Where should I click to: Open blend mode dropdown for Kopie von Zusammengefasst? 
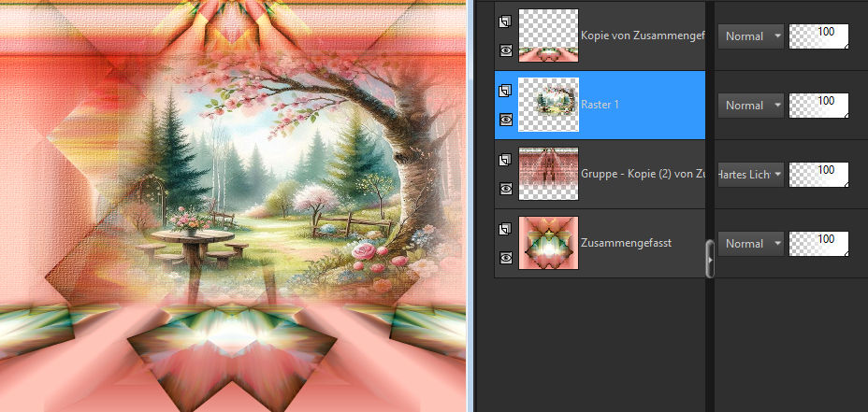click(751, 36)
